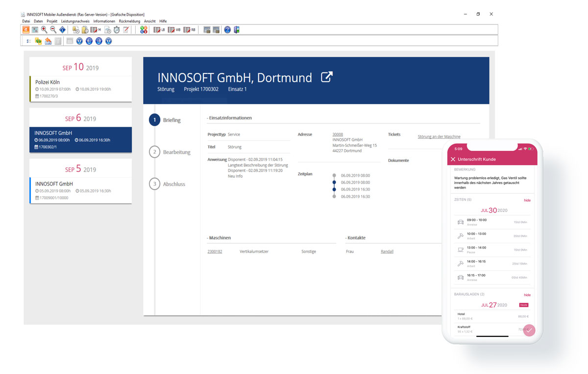Click the home calendar toolbar icon

pyautogui.click(x=48, y=41)
